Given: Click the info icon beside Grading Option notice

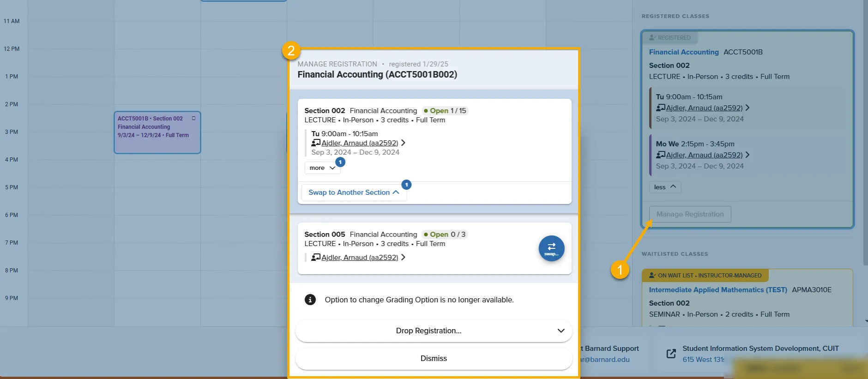Looking at the screenshot, I should pyautogui.click(x=310, y=300).
